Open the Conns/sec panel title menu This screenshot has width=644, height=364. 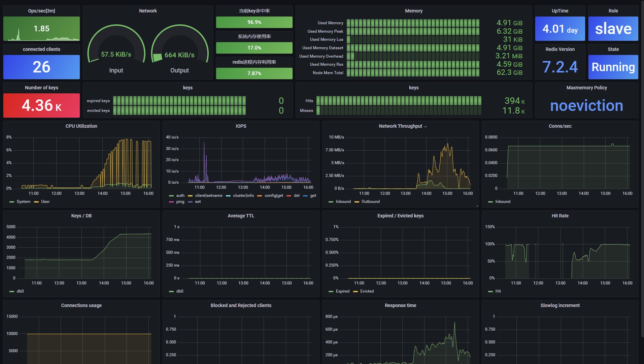tap(560, 126)
